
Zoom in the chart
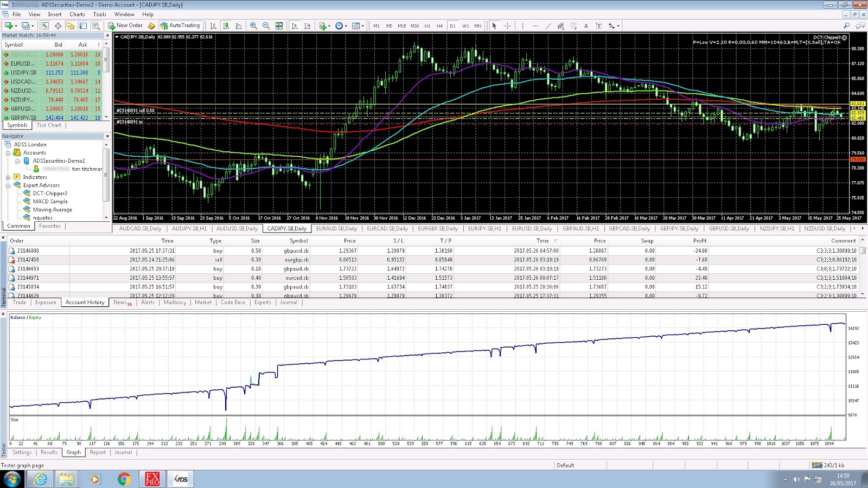coord(253,25)
